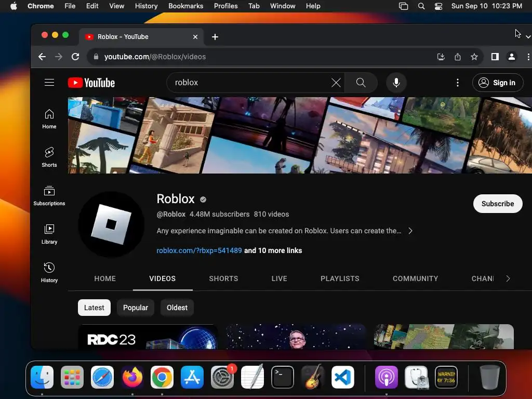
Task: Select the Latest filter chip
Action: 95,308
